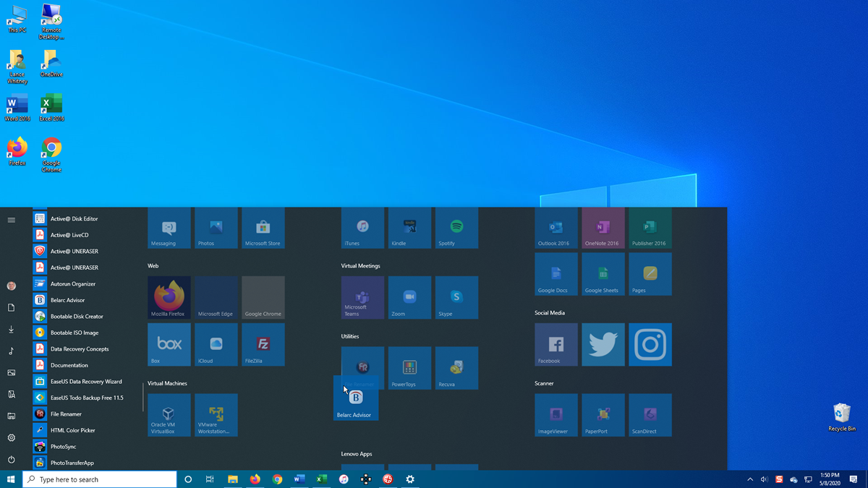Viewport: 868px width, 488px height.
Task: Click the Social Media group heading
Action: coord(550,312)
